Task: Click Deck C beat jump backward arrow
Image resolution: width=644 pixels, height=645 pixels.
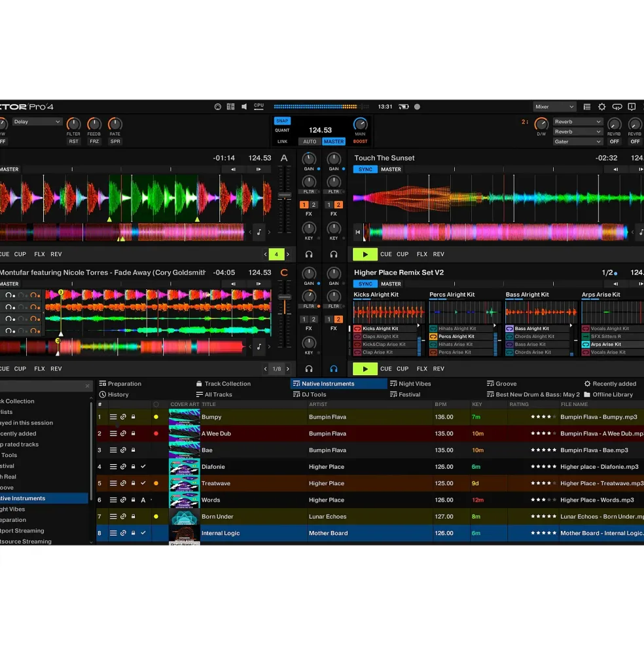Action: (233, 284)
